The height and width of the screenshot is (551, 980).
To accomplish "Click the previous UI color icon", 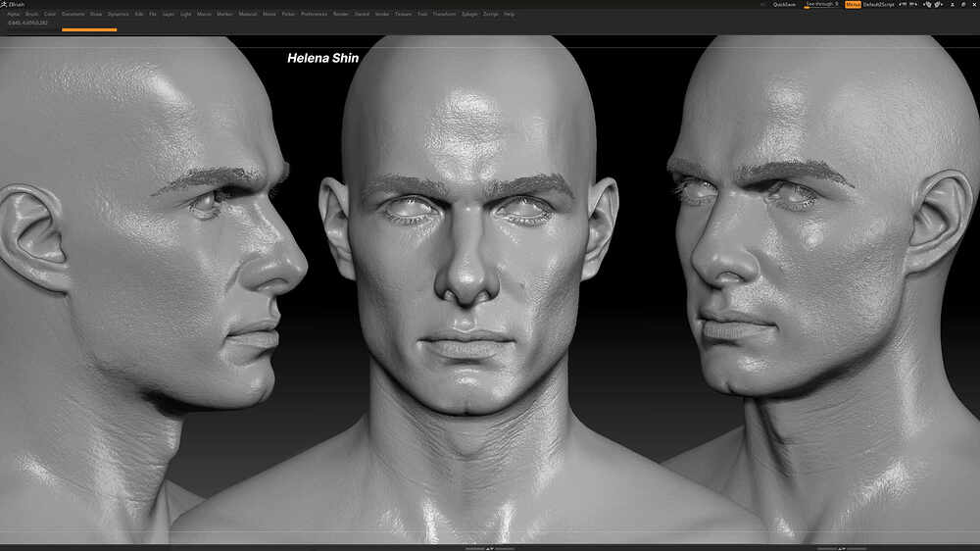I will [928, 4].
